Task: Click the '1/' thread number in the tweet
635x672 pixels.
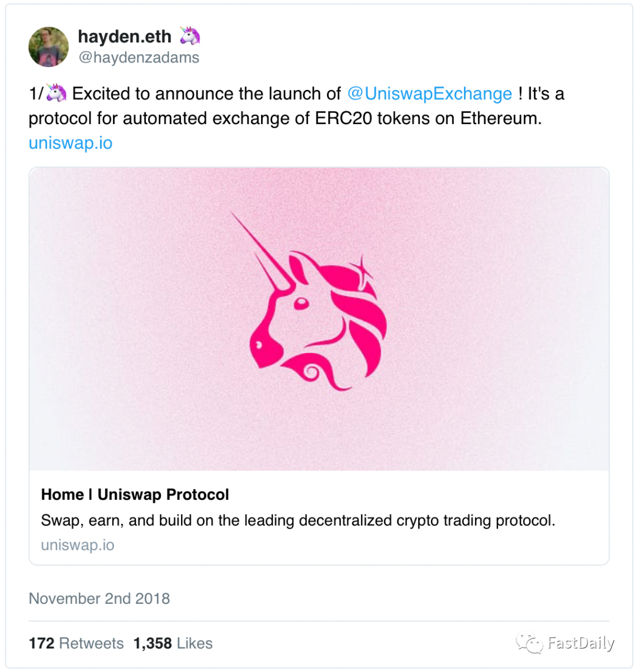Action: [x=36, y=94]
